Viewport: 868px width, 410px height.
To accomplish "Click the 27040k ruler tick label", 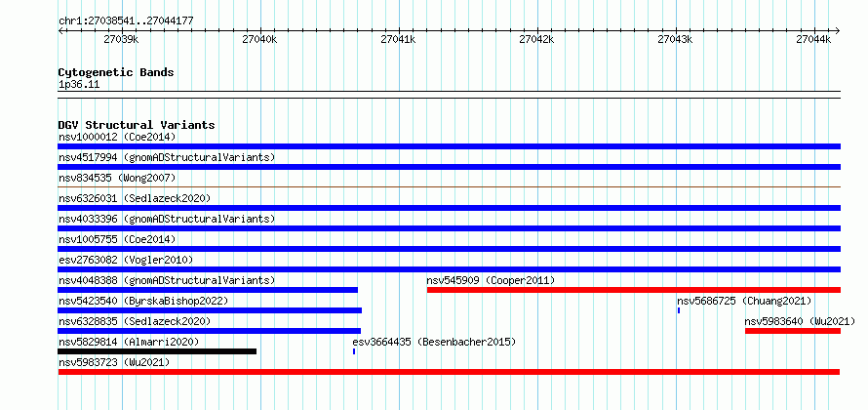I will 259,40.
